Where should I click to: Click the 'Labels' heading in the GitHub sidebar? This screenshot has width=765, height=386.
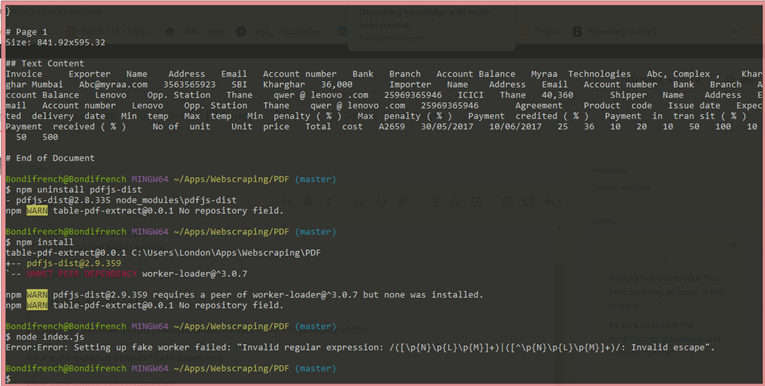(603, 221)
